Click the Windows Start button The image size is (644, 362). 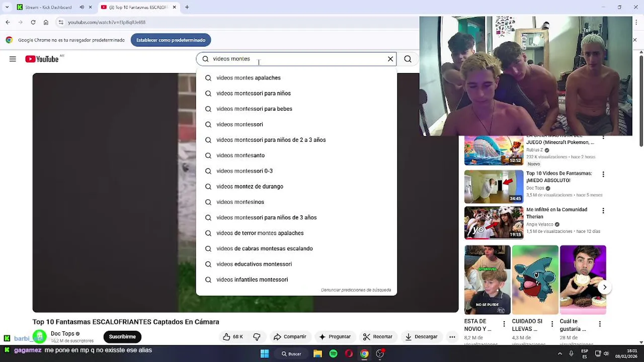click(x=265, y=353)
